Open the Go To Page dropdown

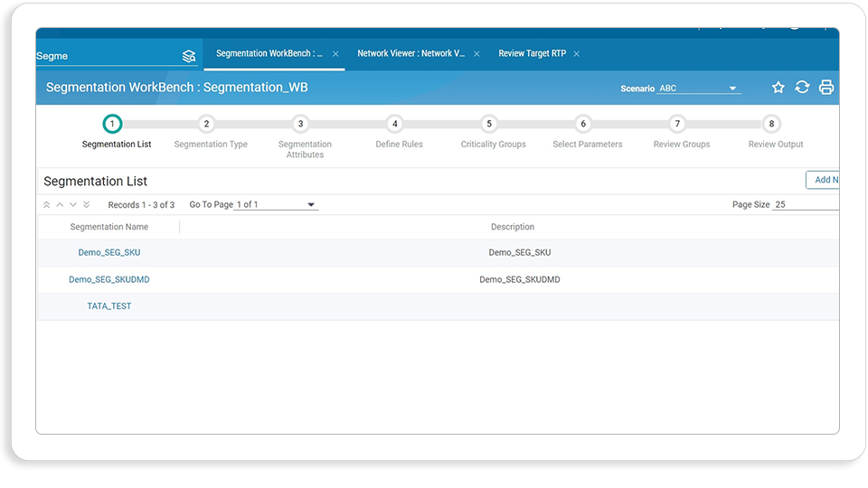276,205
